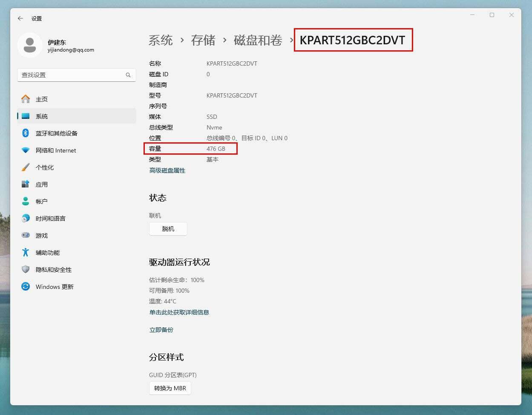Open the 应用 settings section
The height and width of the screenshot is (415, 532).
(41, 184)
